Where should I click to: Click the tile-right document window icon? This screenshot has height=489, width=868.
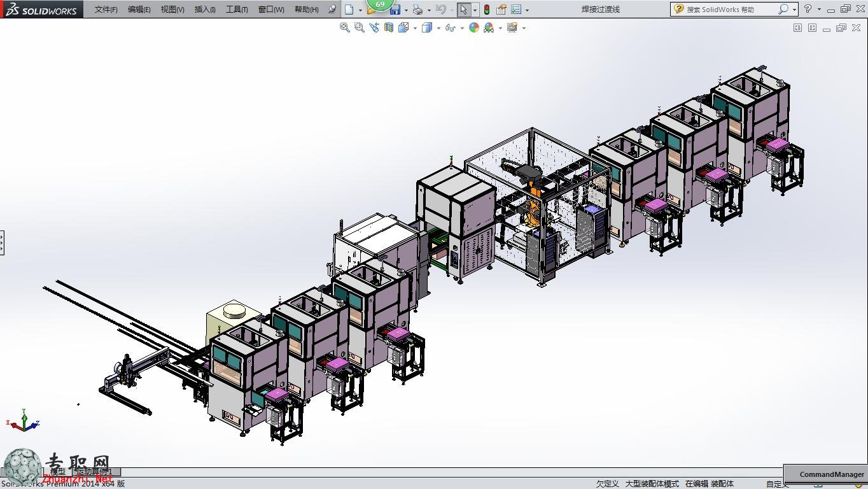click(x=812, y=27)
